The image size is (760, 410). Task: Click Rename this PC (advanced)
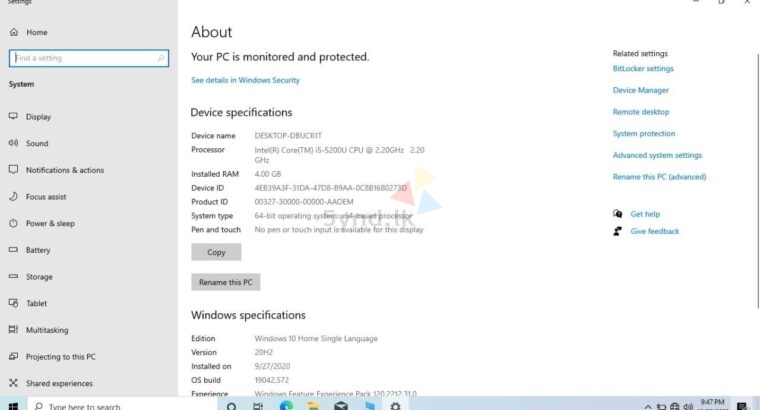[659, 177]
